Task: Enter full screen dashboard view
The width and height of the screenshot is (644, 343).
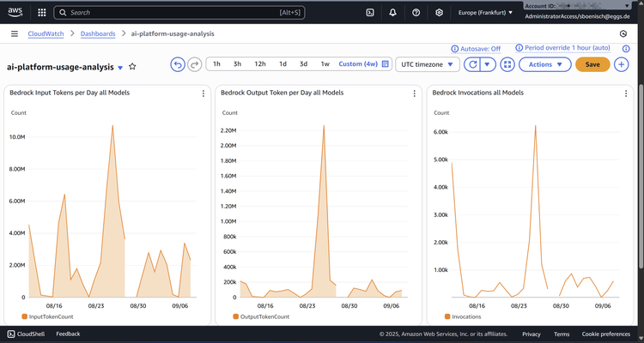Action: [507, 64]
